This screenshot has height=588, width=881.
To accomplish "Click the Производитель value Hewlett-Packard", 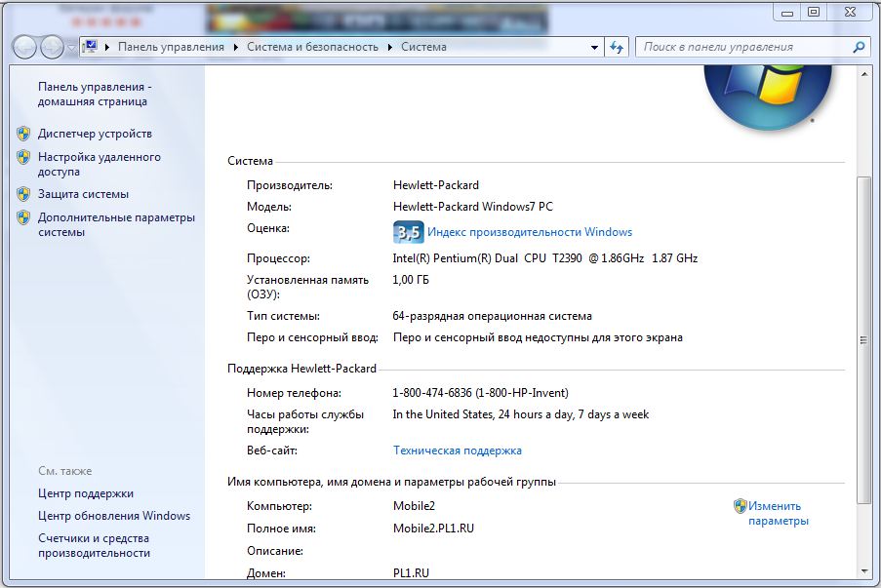I will click(x=436, y=185).
